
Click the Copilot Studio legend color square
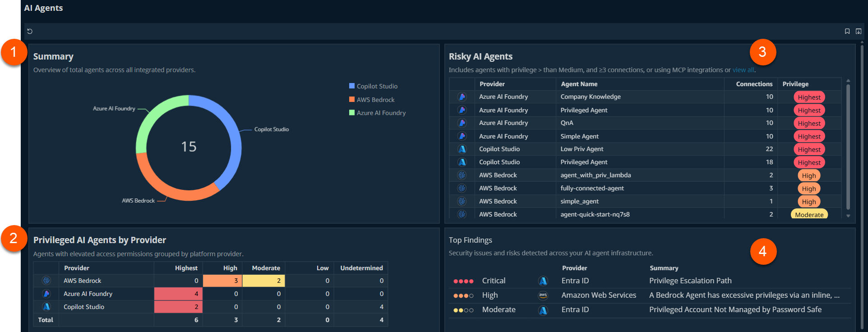(x=352, y=86)
